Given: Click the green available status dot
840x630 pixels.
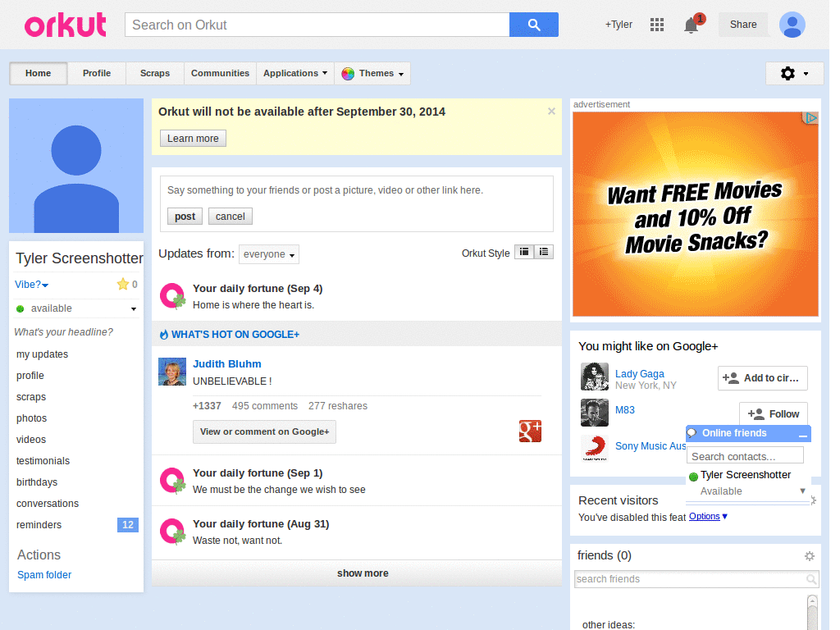Looking at the screenshot, I should point(21,308).
